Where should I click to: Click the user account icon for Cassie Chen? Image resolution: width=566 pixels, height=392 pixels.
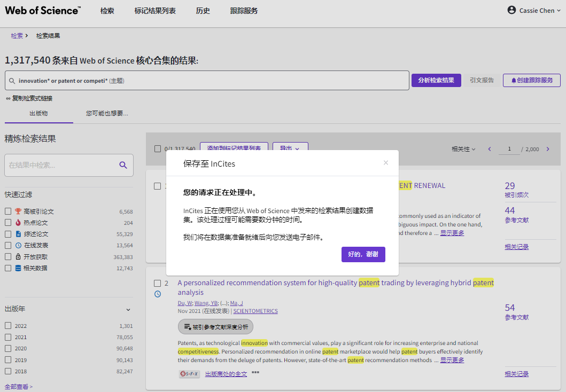pyautogui.click(x=511, y=10)
